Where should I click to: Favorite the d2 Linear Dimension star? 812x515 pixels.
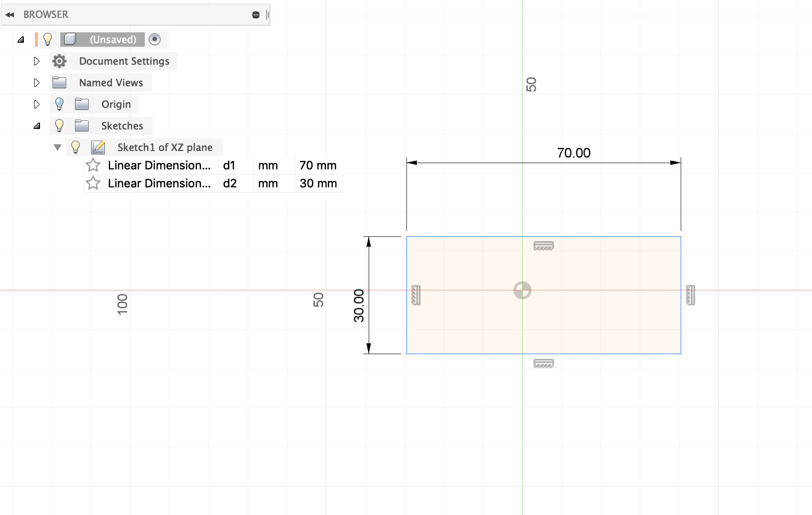pyautogui.click(x=93, y=183)
